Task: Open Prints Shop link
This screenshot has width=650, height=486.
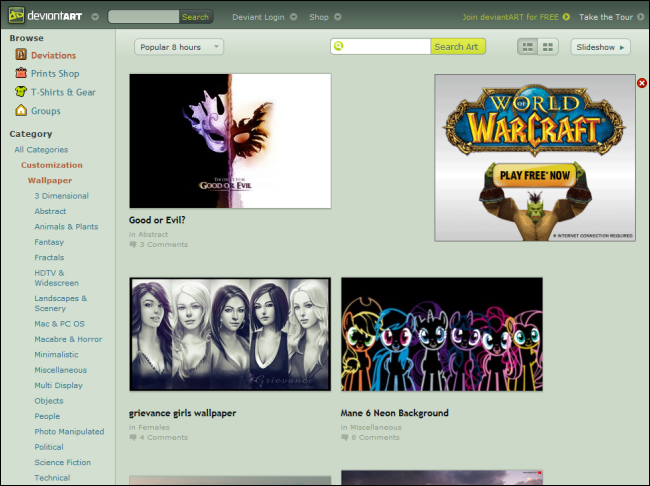Action: coord(55,73)
